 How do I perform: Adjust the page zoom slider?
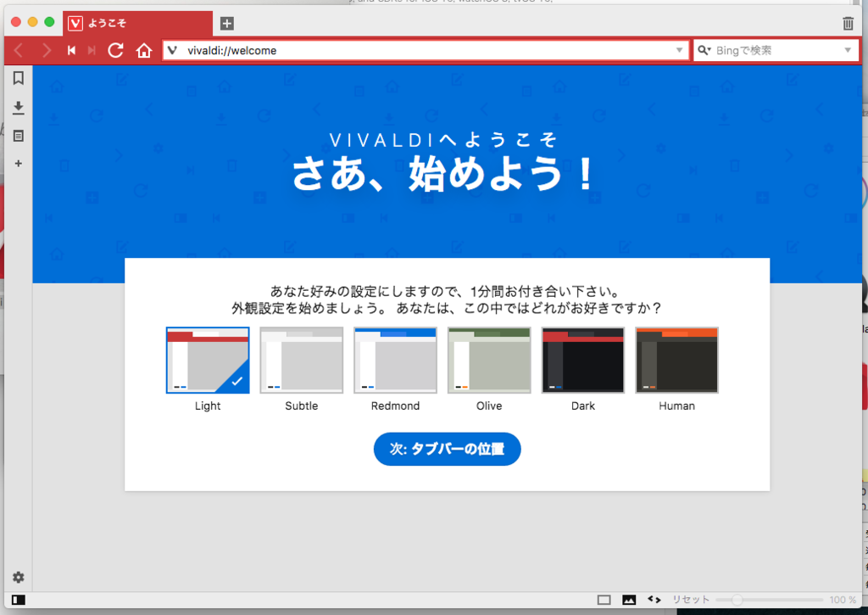[x=769, y=600]
